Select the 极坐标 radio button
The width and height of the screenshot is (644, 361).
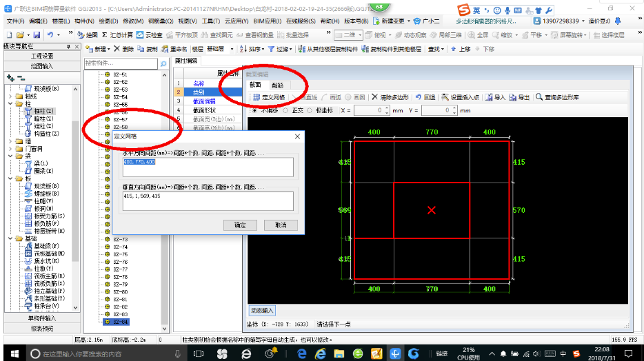click(x=310, y=110)
